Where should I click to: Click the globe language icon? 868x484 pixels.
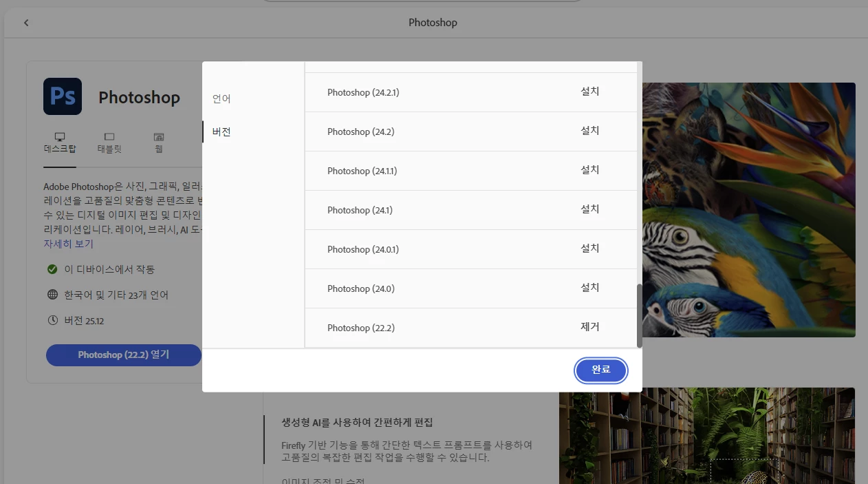click(52, 295)
